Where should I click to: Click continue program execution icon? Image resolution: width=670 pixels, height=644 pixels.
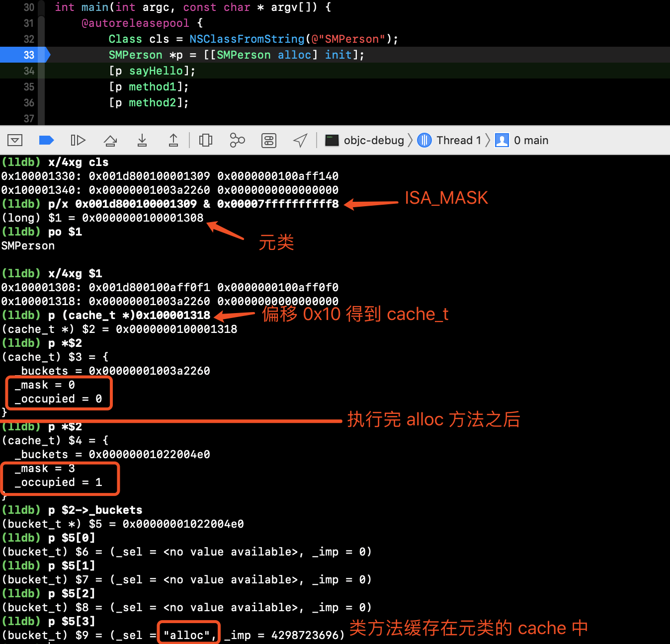pos(78,141)
